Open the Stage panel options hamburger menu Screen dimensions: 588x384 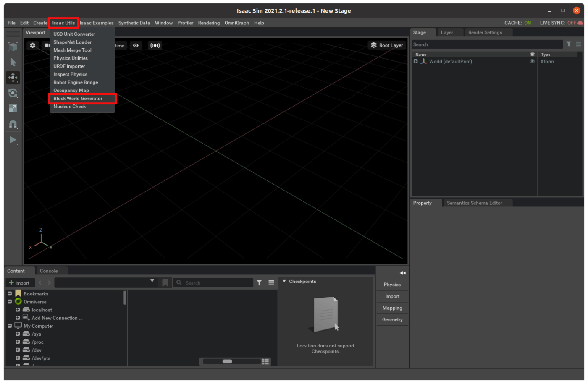(578, 44)
